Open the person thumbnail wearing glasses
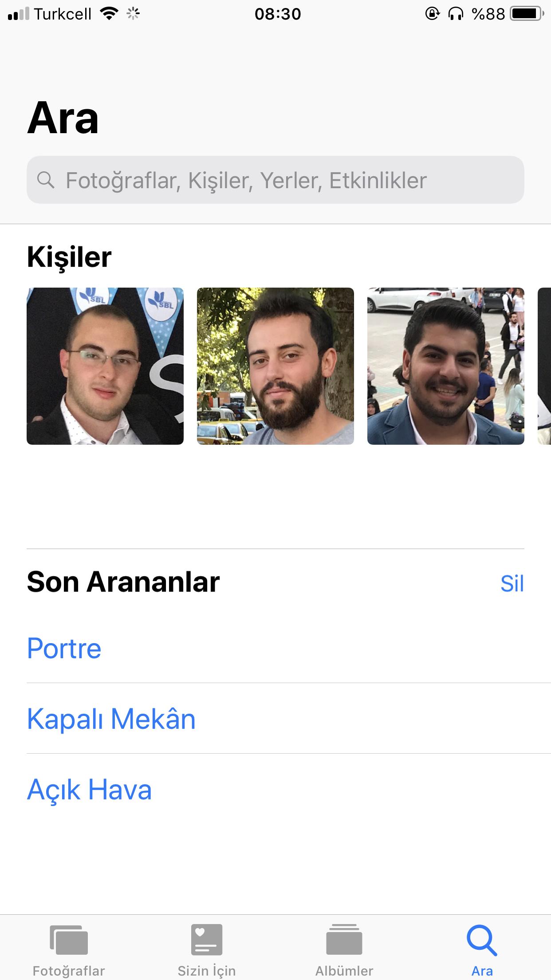The width and height of the screenshot is (551, 980). (x=105, y=366)
